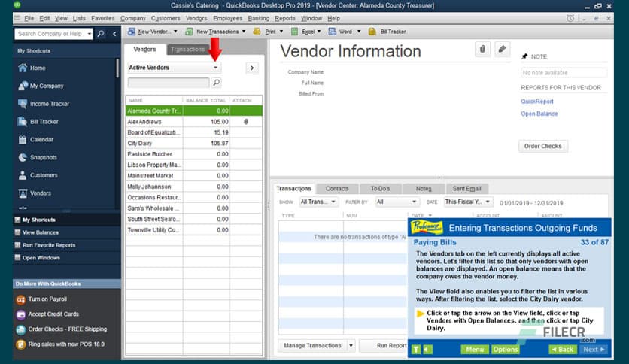Open the Print dropdown arrow
The image size is (629, 364).
[281, 32]
